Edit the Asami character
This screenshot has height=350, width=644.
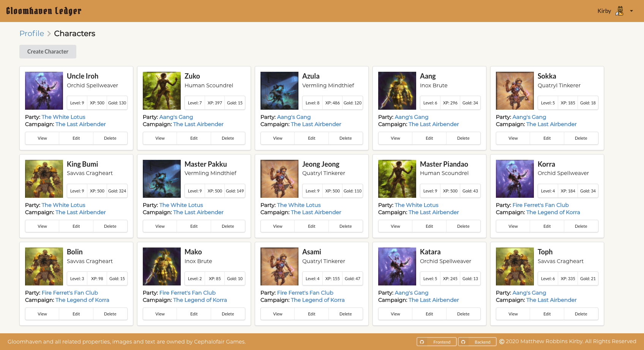click(x=312, y=314)
